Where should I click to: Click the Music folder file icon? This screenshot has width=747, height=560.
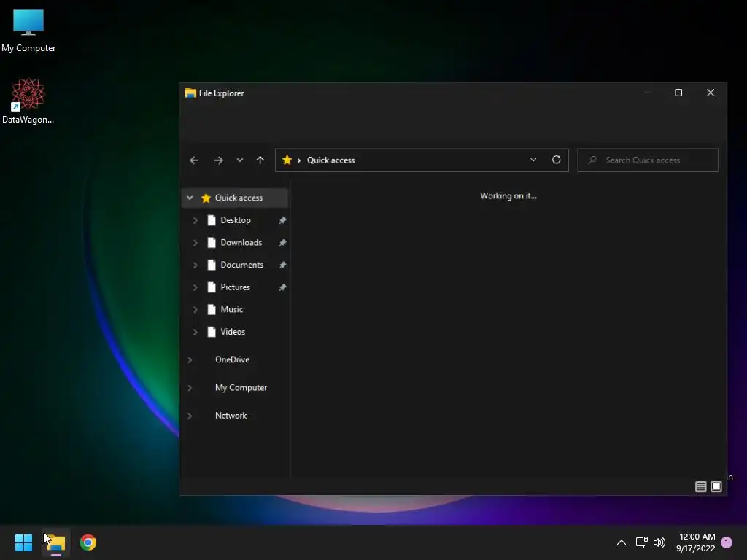click(212, 309)
